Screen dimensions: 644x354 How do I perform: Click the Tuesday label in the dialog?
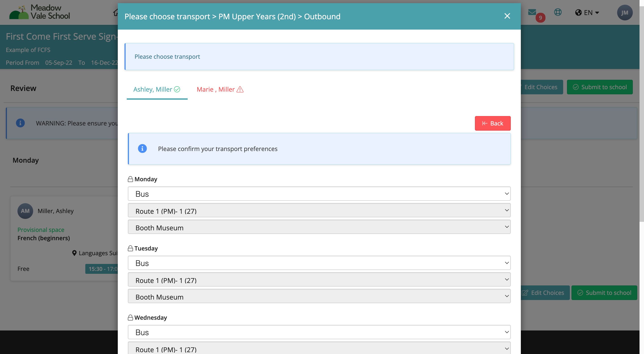146,248
